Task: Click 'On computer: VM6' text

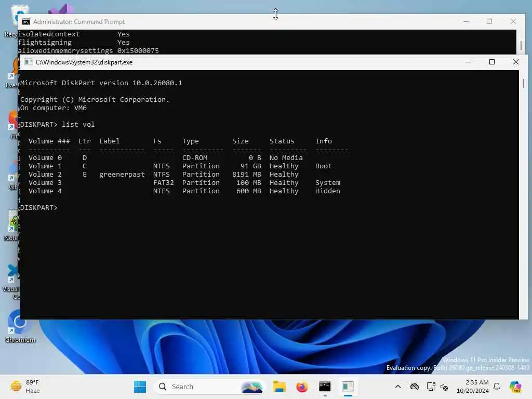Action: click(54, 108)
